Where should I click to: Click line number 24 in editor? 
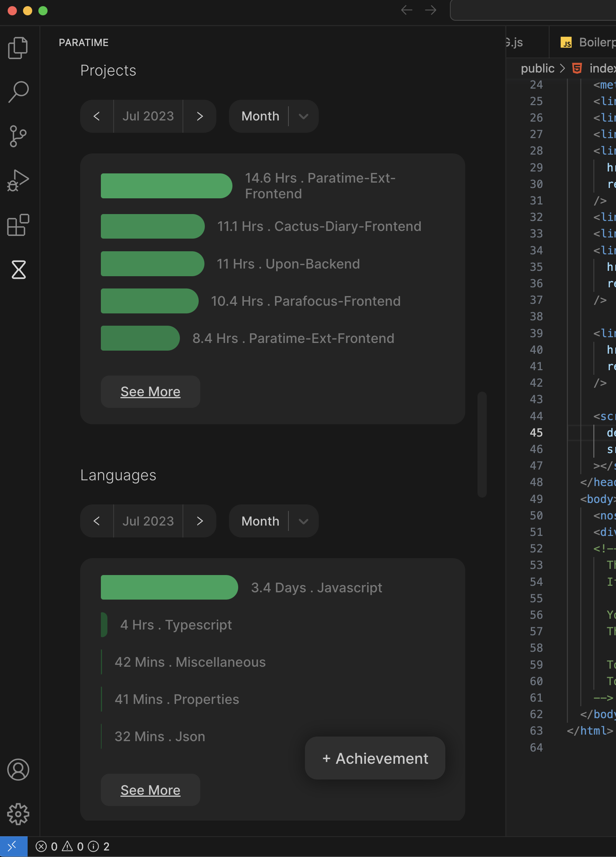536,84
